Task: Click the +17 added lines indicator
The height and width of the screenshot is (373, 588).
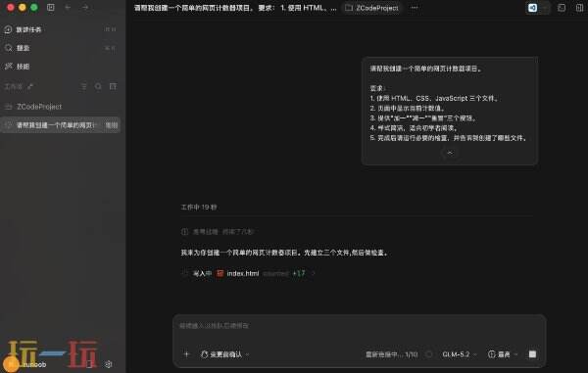Action: 299,274
